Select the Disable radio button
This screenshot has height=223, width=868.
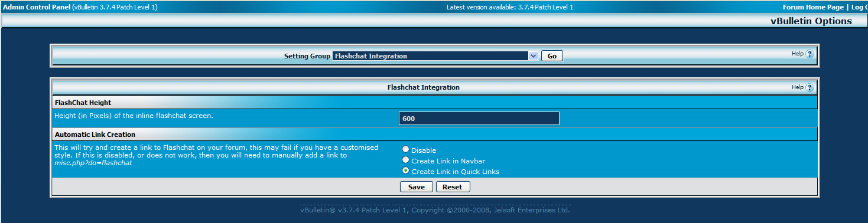pyautogui.click(x=405, y=150)
